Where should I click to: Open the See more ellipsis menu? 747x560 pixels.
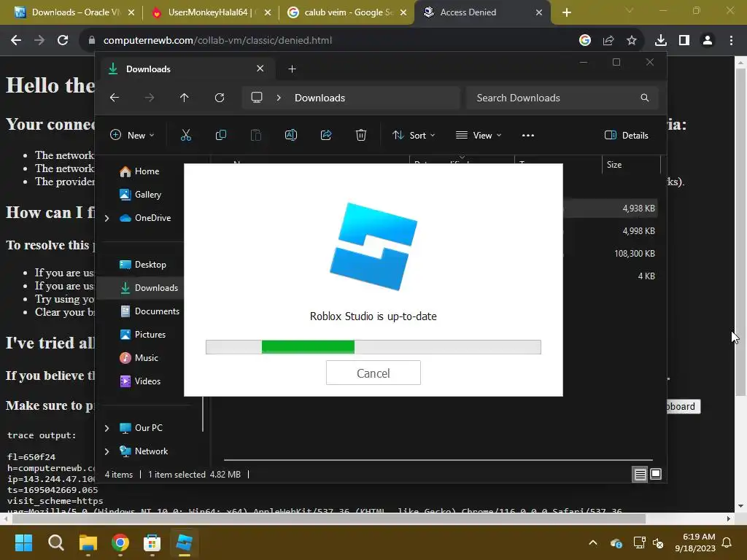(528, 135)
